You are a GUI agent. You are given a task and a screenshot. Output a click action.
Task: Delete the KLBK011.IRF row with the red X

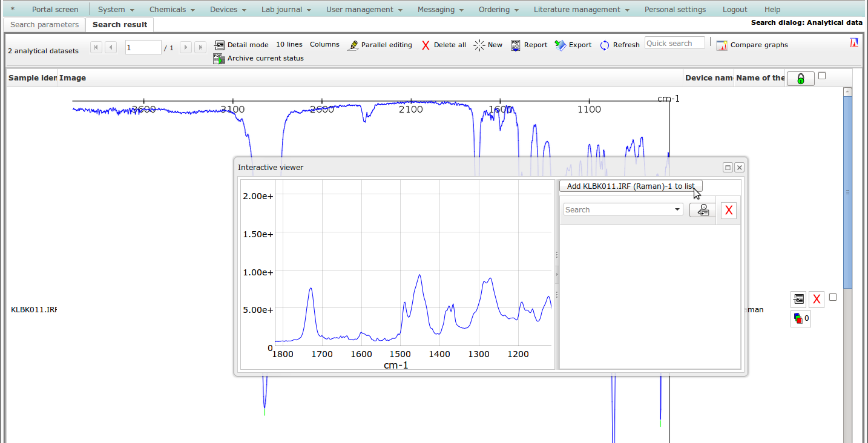coord(817,299)
